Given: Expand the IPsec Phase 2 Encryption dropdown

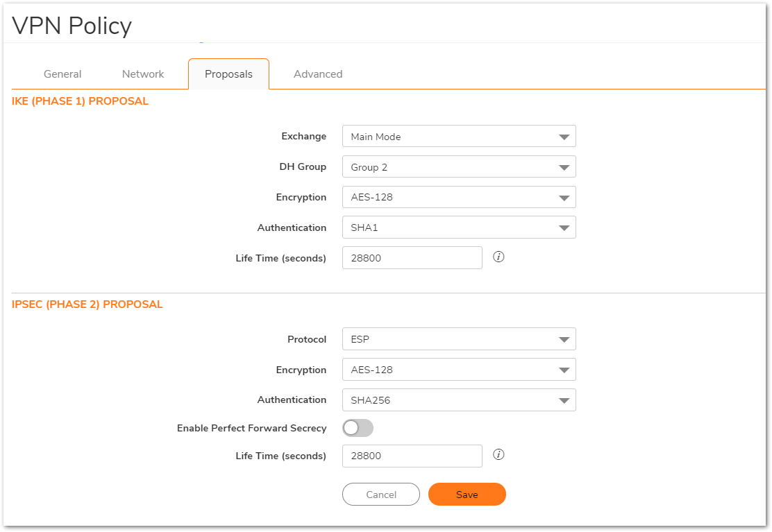Looking at the screenshot, I should pyautogui.click(x=459, y=370).
